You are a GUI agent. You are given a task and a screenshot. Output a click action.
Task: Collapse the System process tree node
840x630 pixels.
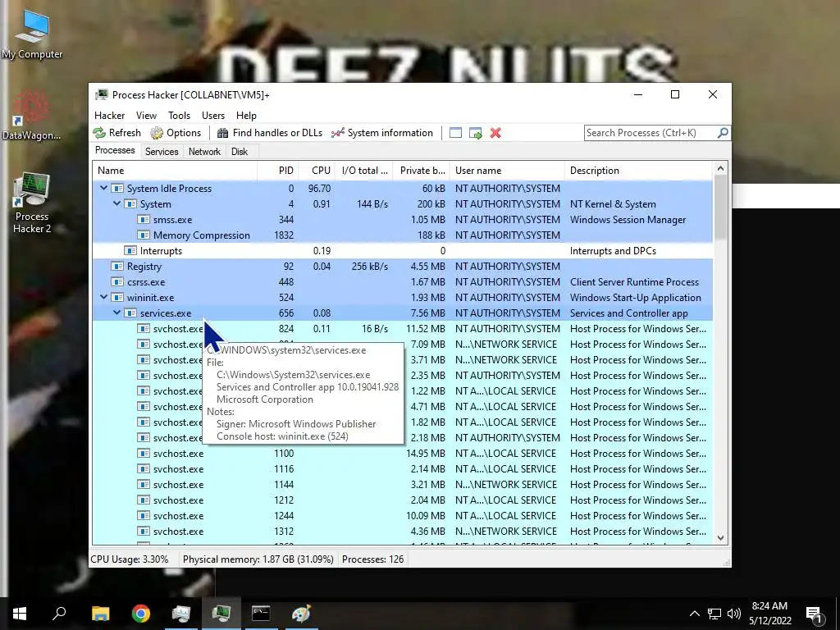116,204
